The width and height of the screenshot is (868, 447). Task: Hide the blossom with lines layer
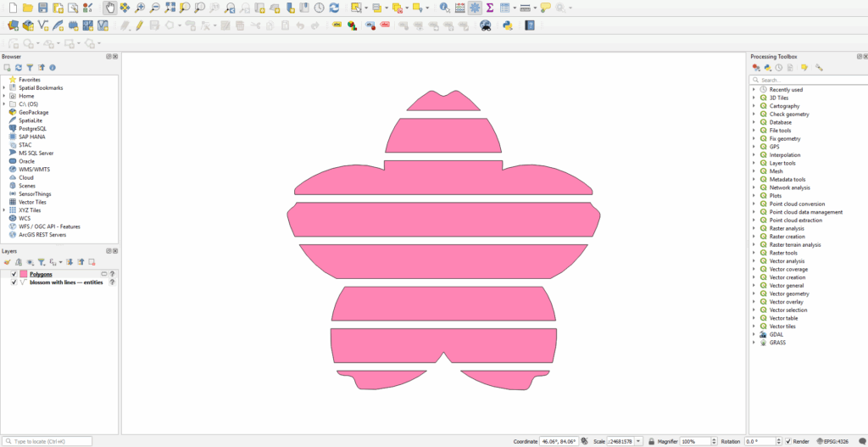click(x=14, y=282)
